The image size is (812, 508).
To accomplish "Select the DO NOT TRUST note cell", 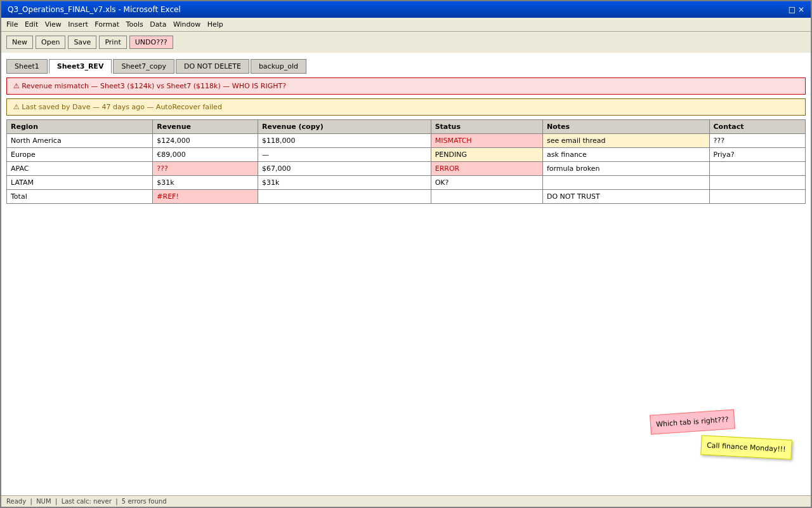I will point(626,197).
